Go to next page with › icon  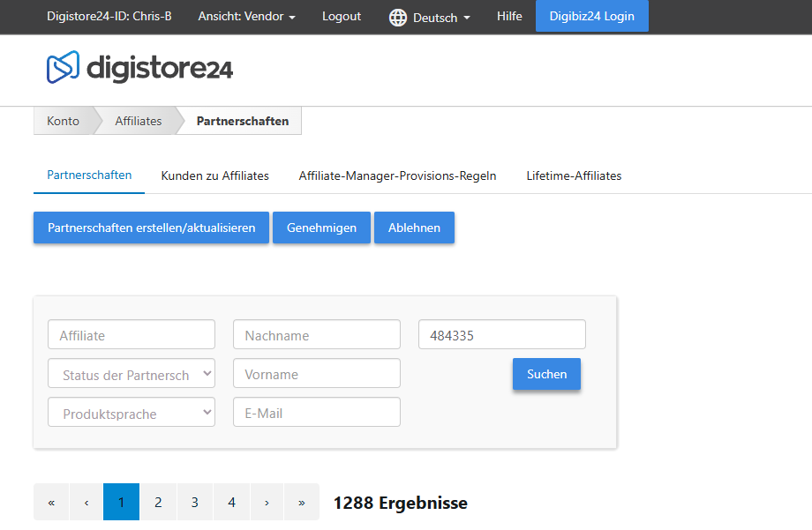[267, 503]
